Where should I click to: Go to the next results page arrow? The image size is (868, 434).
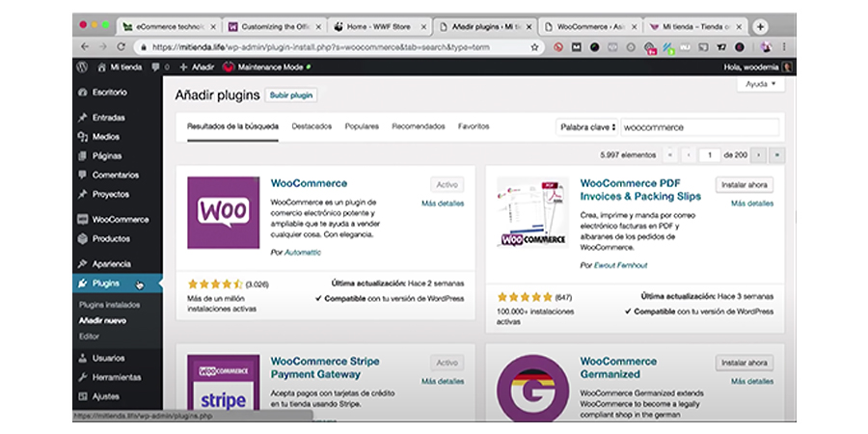[759, 155]
